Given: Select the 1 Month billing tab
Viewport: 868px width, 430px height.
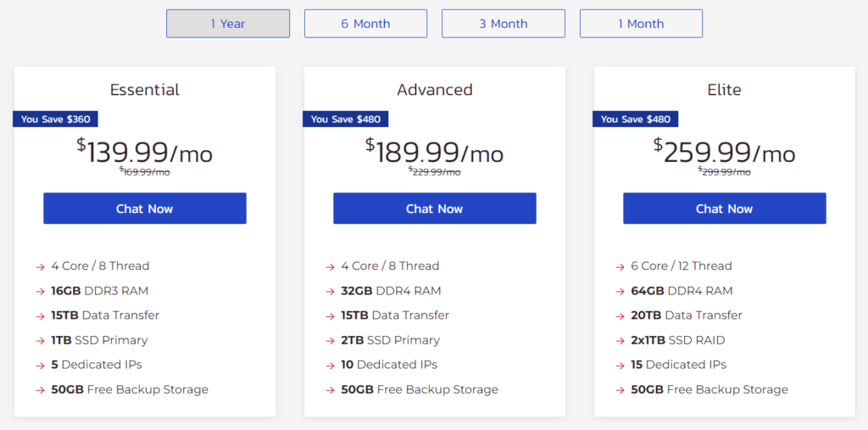Looking at the screenshot, I should pyautogui.click(x=641, y=24).
